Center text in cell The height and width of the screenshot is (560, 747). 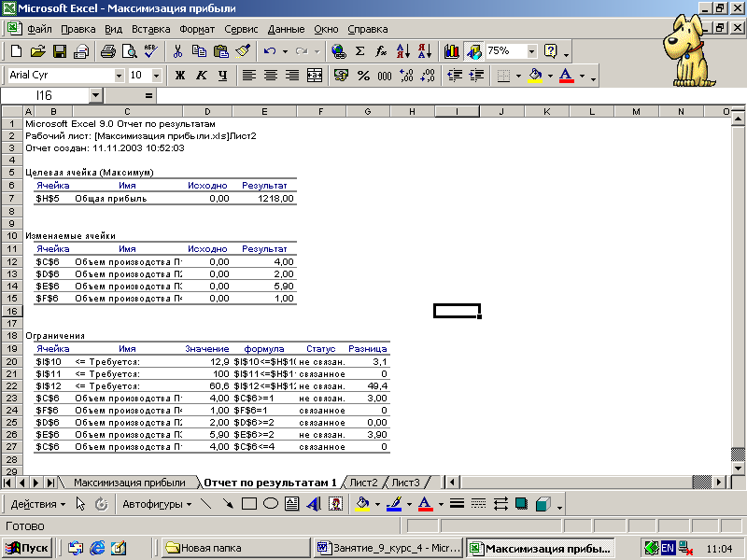pyautogui.click(x=271, y=76)
